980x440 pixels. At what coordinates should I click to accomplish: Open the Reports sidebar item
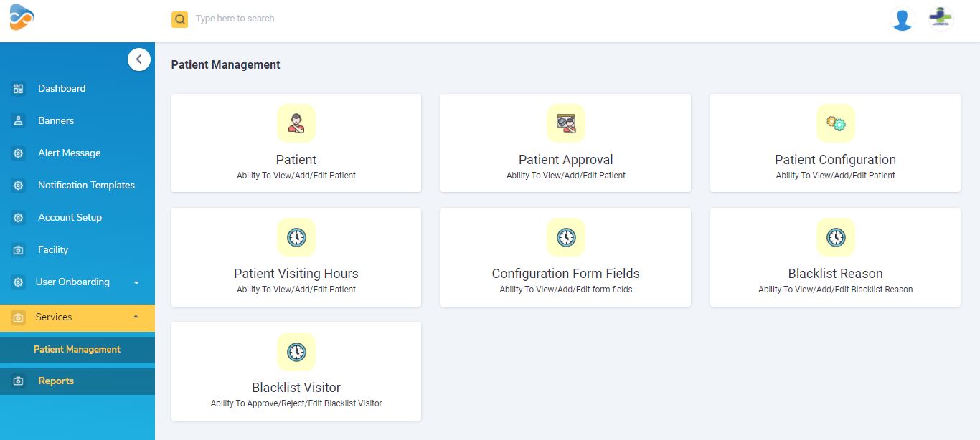coord(56,381)
